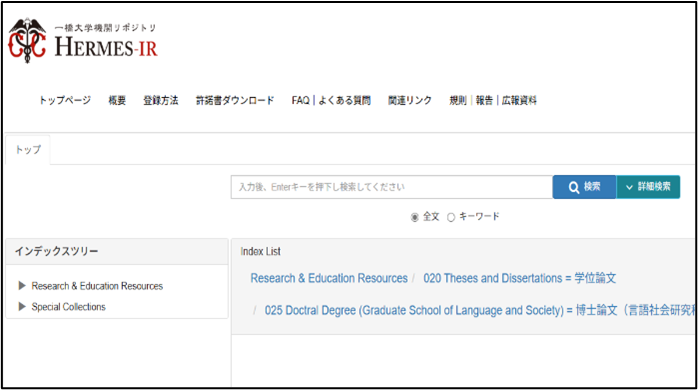Focus the search text input field

392,187
